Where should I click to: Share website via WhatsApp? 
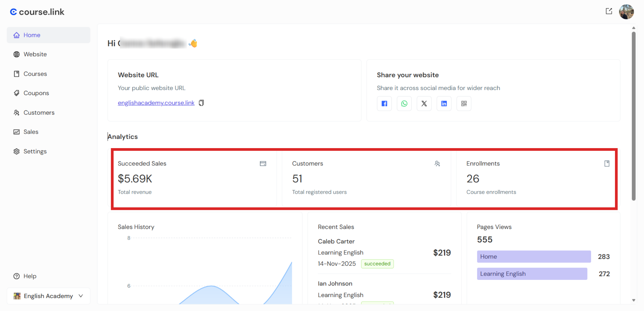[x=404, y=103]
